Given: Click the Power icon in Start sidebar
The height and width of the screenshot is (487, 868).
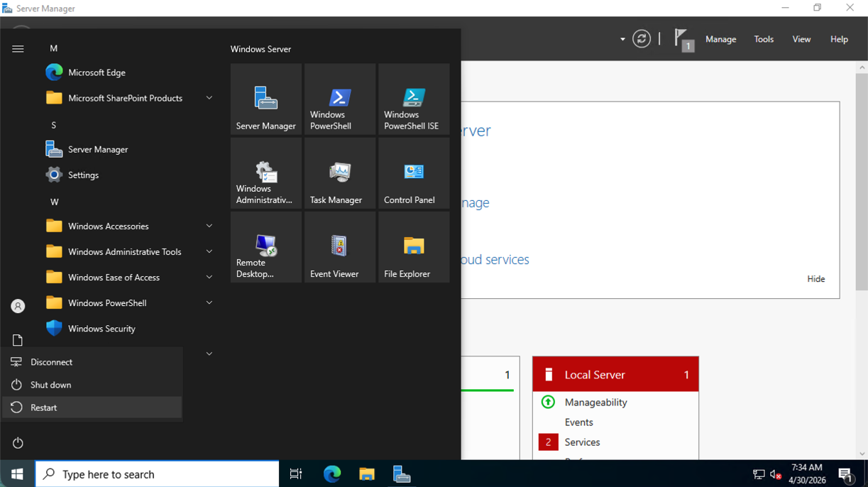Looking at the screenshot, I should pos(18,443).
